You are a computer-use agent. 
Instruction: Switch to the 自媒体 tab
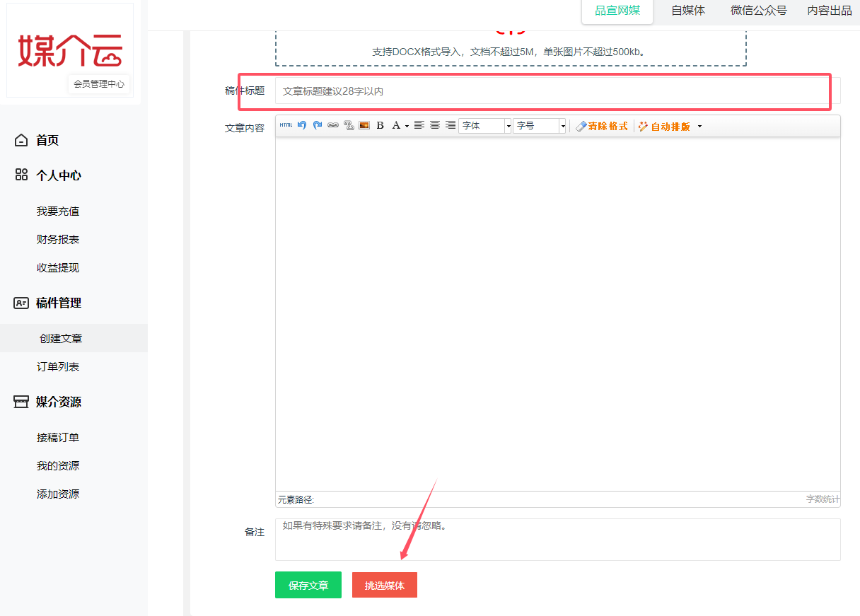pyautogui.click(x=688, y=11)
